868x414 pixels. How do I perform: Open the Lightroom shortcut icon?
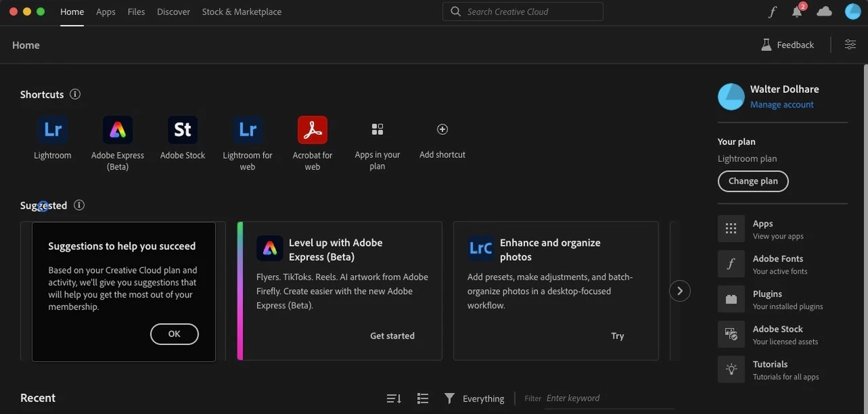pos(53,129)
